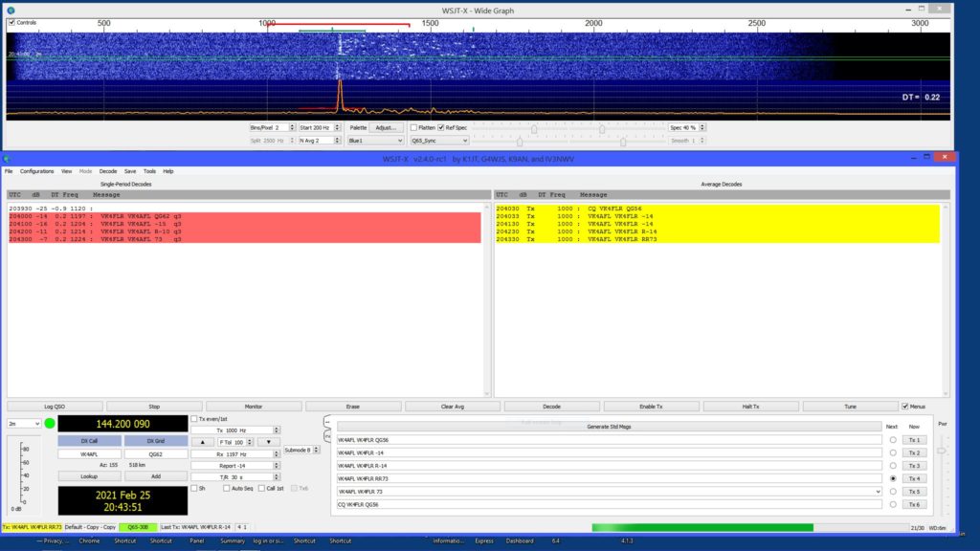Click the Clear Avg button
The width and height of the screenshot is (980, 551).
[x=453, y=407]
